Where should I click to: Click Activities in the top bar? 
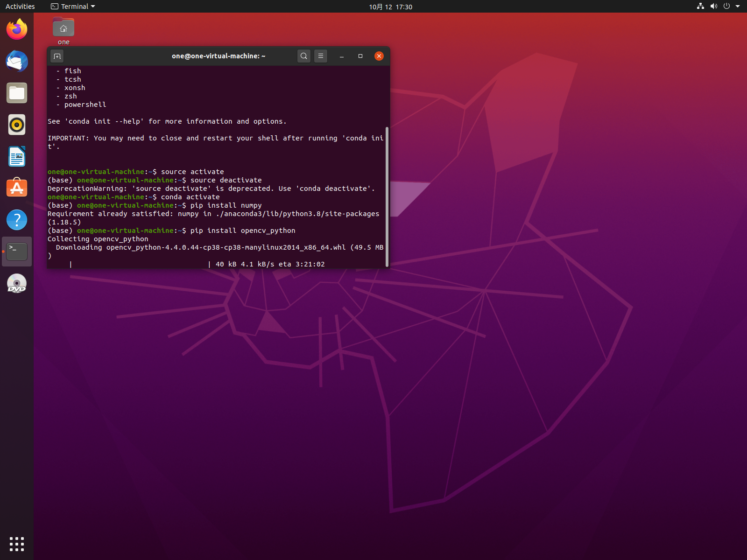20,6
